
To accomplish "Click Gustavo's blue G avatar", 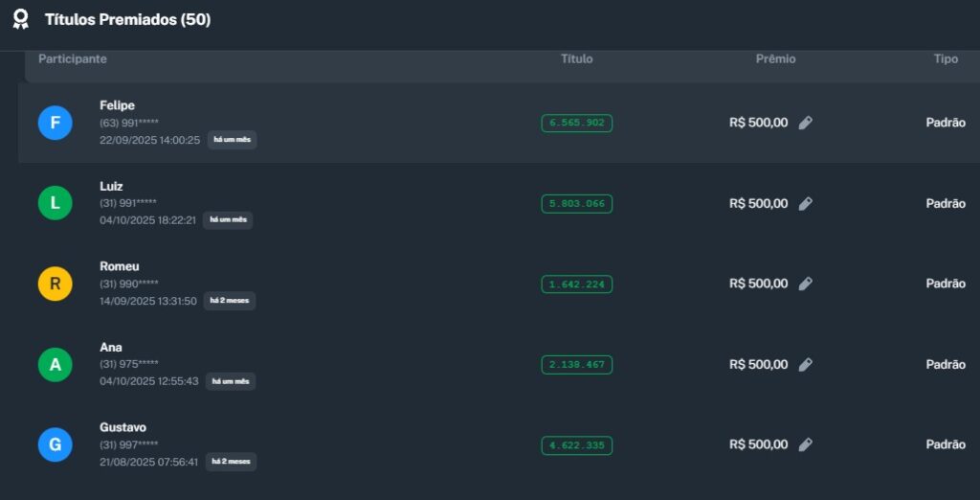I will (55, 444).
